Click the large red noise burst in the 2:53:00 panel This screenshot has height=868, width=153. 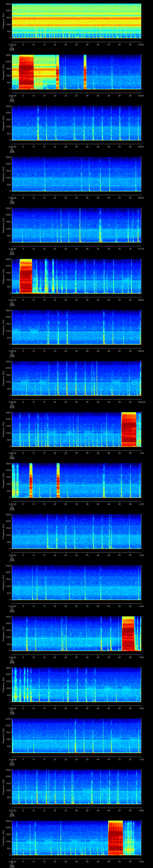[26, 72]
